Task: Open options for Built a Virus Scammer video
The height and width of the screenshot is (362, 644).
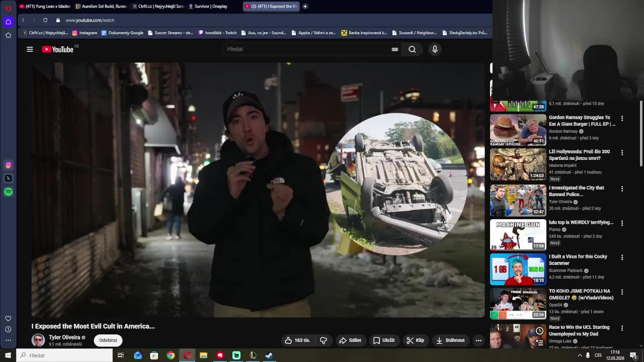Action: coord(622,257)
